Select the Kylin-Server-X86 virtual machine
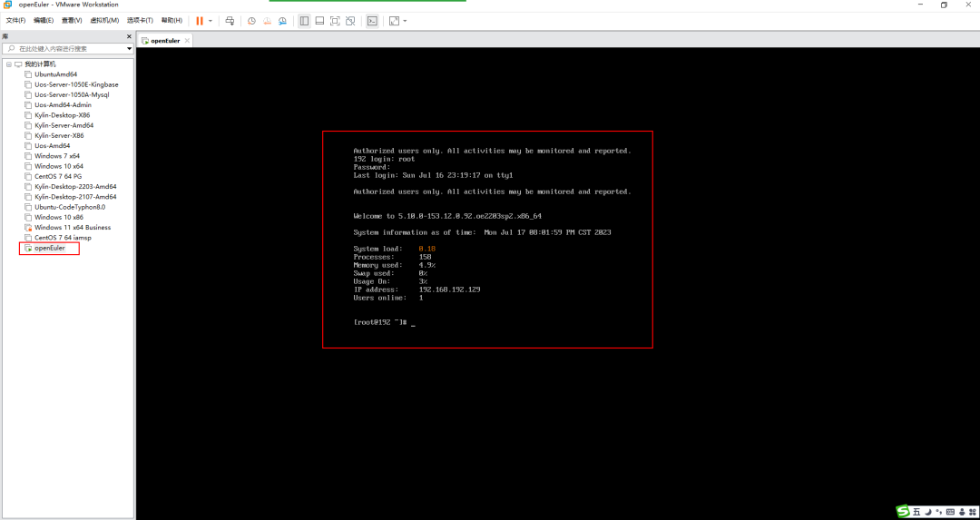Viewport: 980px width, 520px height. pyautogui.click(x=59, y=135)
